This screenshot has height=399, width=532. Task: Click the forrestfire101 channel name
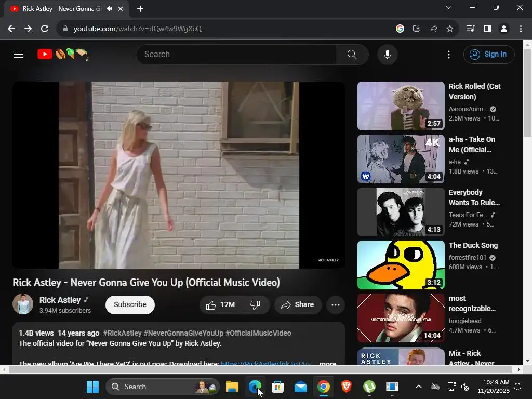[468, 258]
